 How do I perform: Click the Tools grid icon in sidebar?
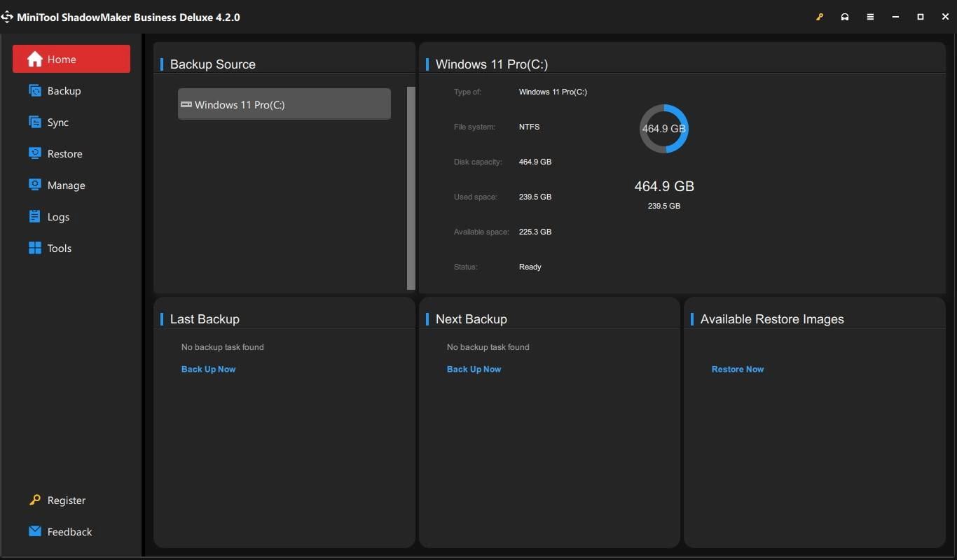point(35,248)
